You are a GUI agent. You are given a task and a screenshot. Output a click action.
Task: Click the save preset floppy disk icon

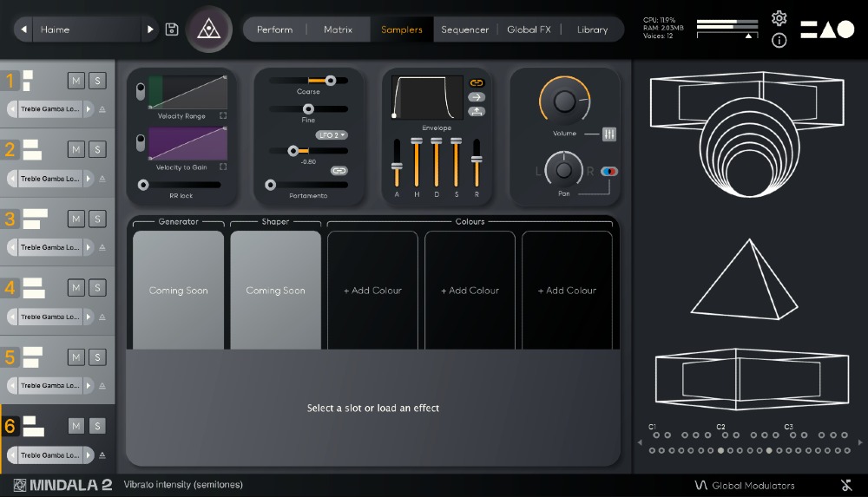172,29
